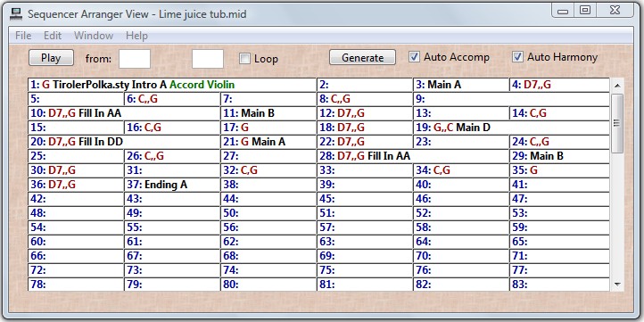Select measure 29 Main B cell
The image size is (644, 322).
tap(559, 156)
